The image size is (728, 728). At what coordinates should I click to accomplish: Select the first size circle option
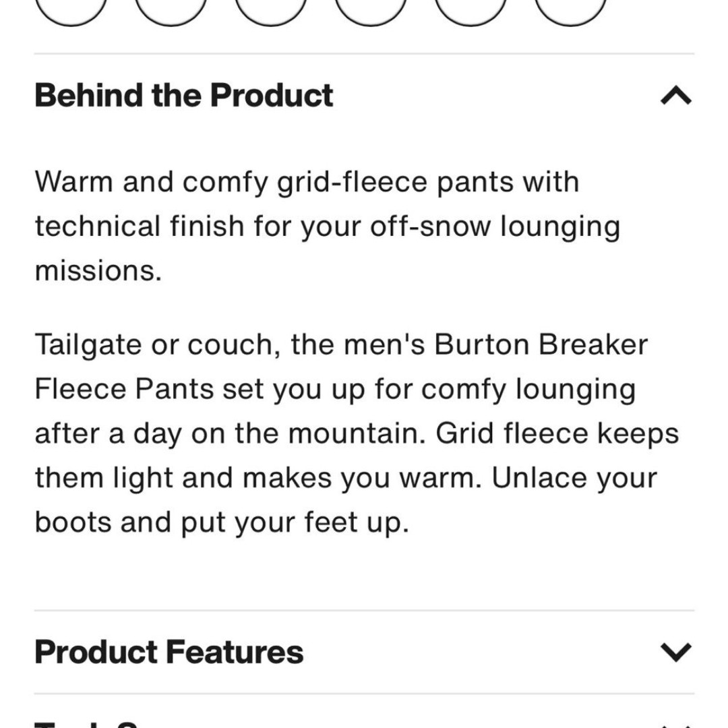point(71,10)
